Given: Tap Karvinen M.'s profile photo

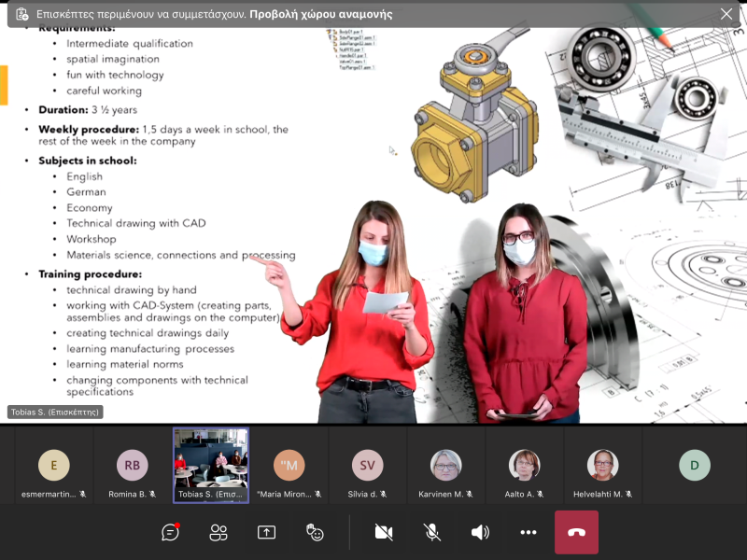Looking at the screenshot, I should point(445,465).
